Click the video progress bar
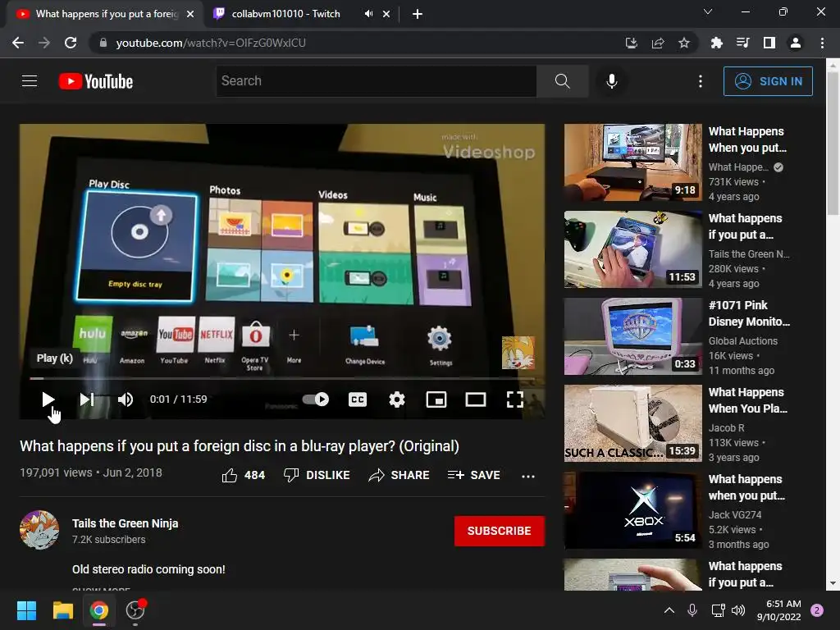The width and height of the screenshot is (840, 630). [x=282, y=378]
